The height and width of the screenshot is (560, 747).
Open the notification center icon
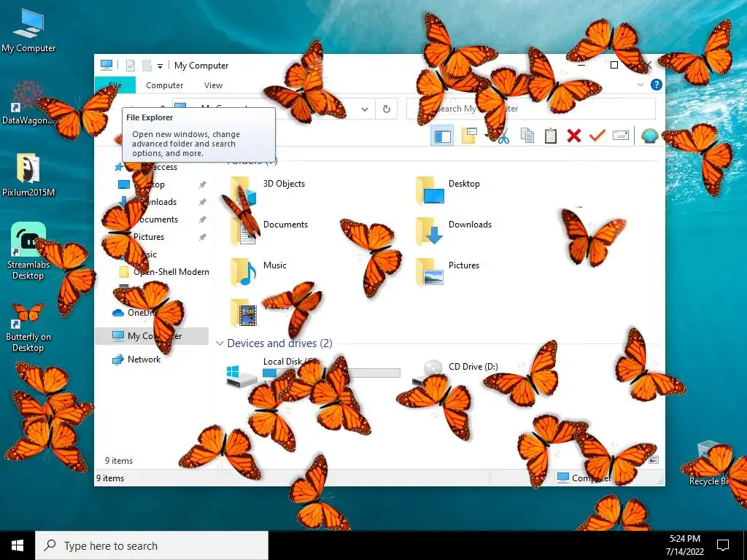[x=723, y=545]
